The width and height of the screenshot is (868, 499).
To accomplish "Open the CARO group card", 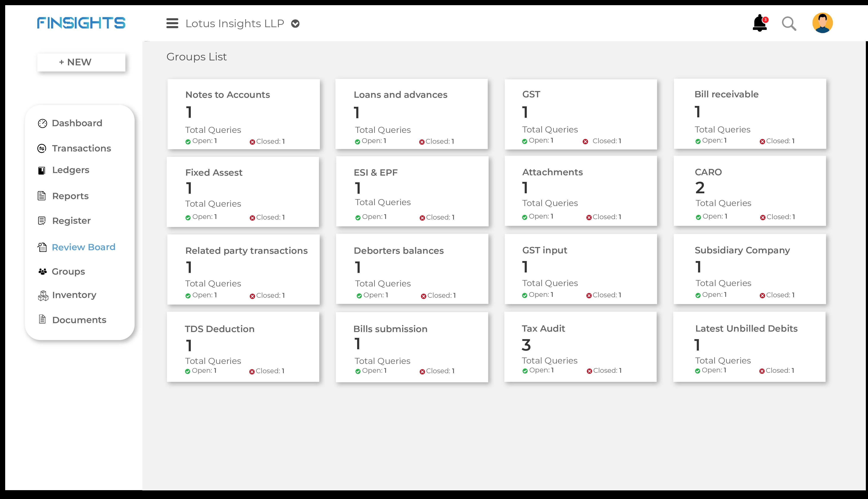I will click(749, 191).
